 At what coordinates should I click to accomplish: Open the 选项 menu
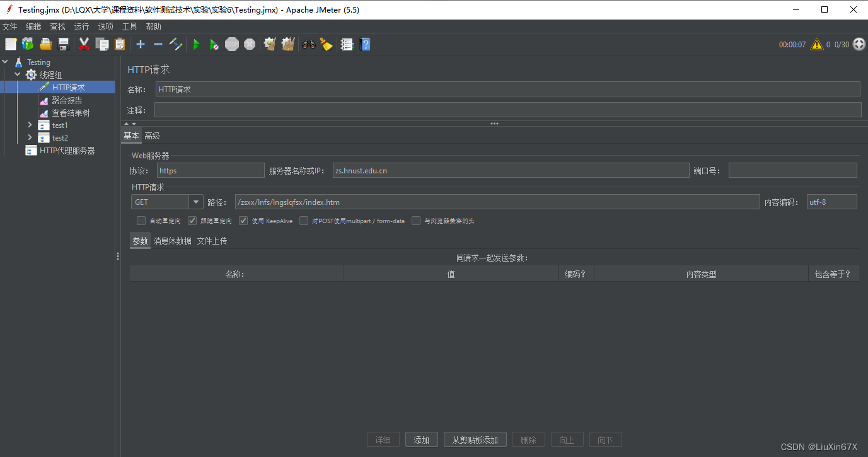[106, 26]
